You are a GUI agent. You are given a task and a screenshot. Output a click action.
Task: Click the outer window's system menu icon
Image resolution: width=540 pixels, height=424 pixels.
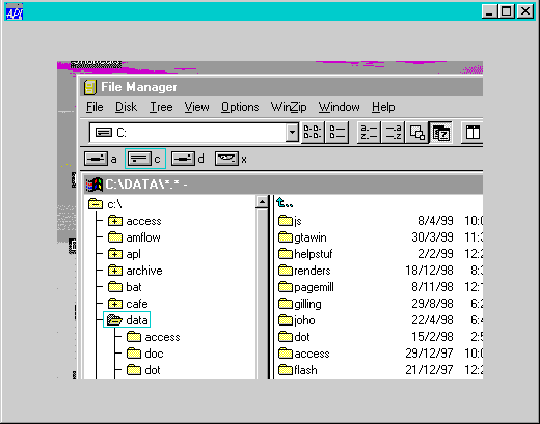click(x=14, y=11)
